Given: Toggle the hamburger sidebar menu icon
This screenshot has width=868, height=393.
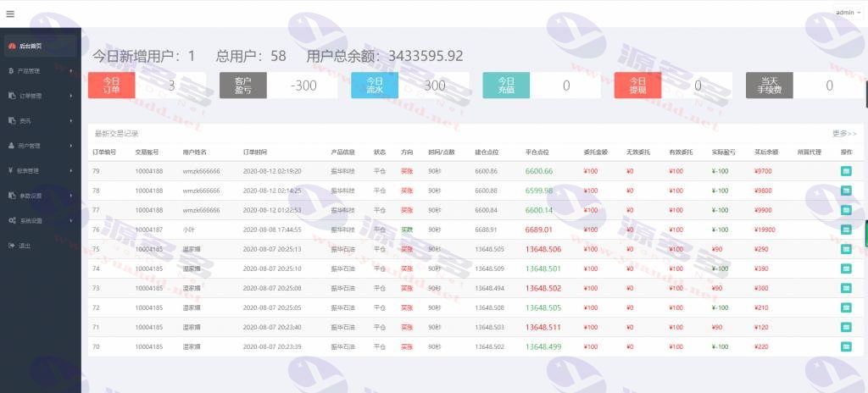Looking at the screenshot, I should pos(10,14).
